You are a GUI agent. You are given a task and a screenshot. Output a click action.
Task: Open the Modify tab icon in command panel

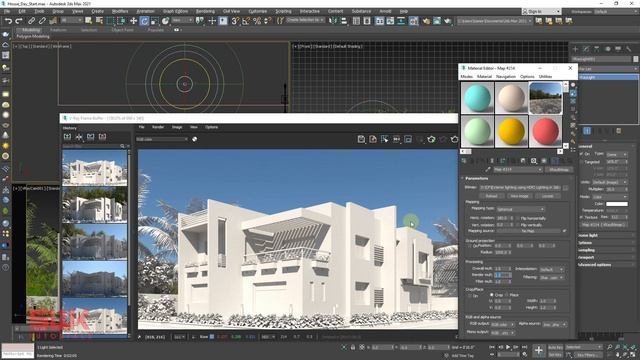(586, 49)
